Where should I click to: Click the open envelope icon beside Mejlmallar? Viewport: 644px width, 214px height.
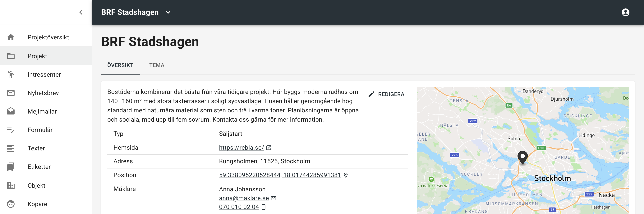tap(11, 111)
